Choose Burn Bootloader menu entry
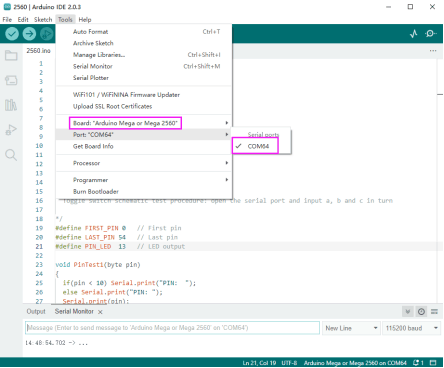Image resolution: width=444 pixels, height=368 pixels. 144,192
